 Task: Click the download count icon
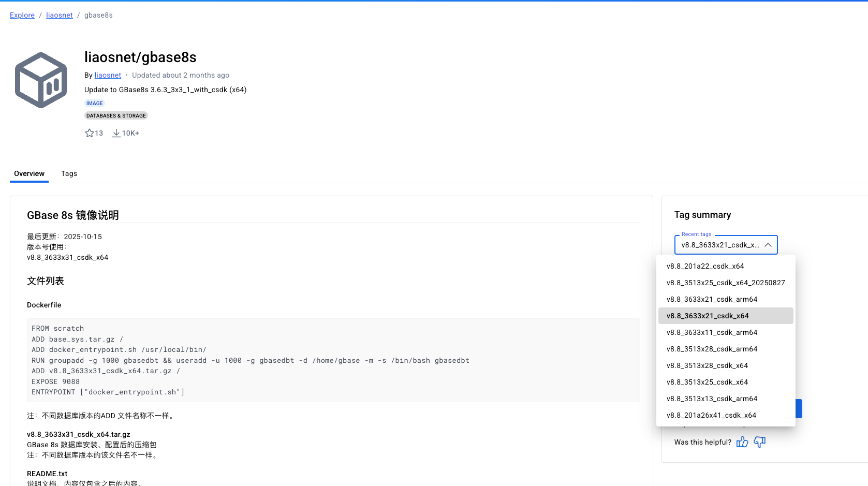116,133
